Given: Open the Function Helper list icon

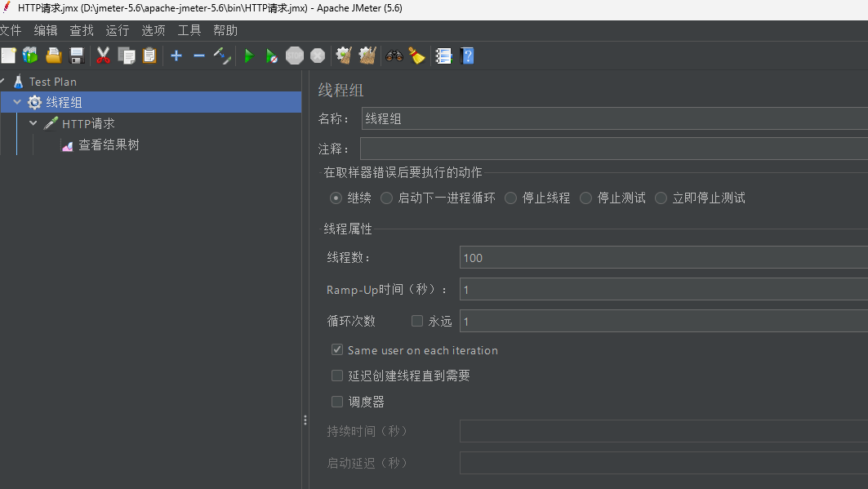Looking at the screenshot, I should 443,56.
